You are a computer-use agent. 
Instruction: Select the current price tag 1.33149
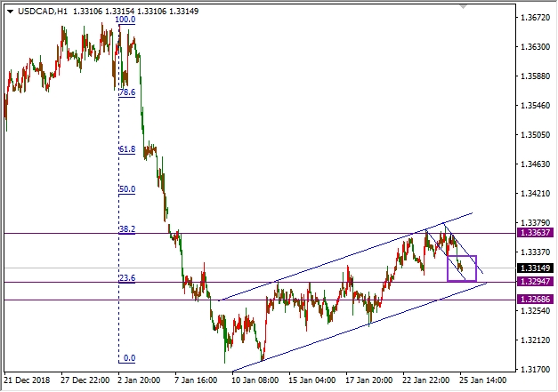(x=536, y=268)
